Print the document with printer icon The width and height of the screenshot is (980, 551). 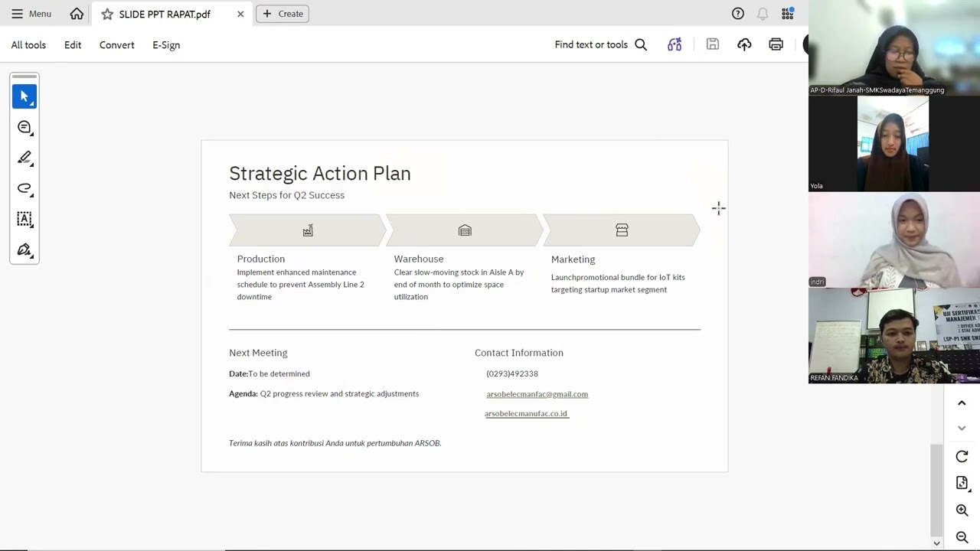[776, 45]
